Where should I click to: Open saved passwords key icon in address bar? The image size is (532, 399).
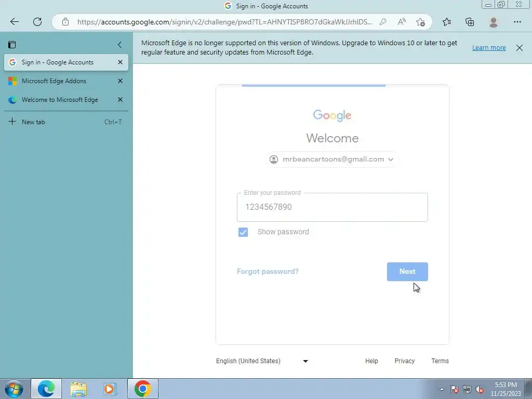coord(383,22)
